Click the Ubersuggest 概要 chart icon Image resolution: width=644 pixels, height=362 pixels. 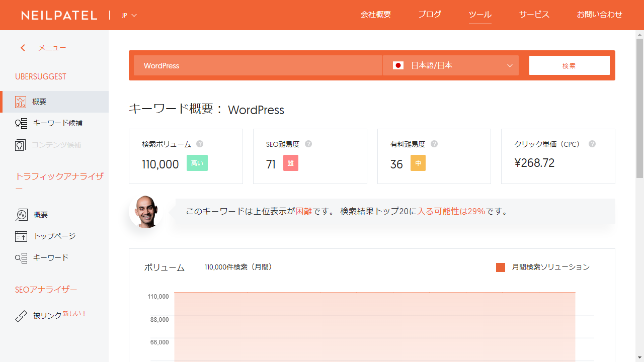click(x=21, y=102)
